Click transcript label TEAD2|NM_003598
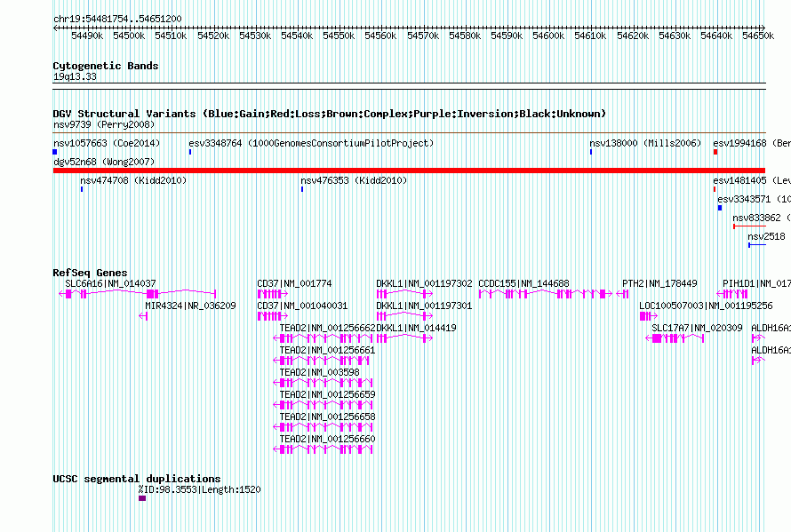Image resolution: width=791 pixels, height=532 pixels. 319,372
